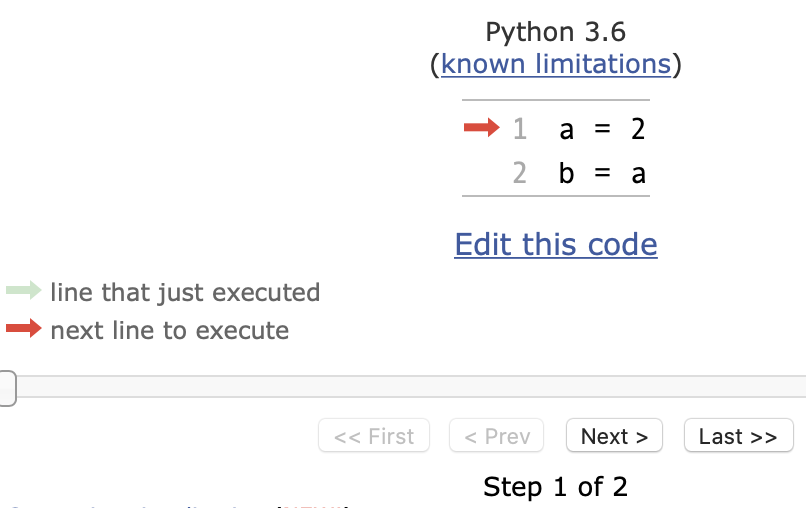
Task: Click the code line b = a
Action: [x=602, y=173]
